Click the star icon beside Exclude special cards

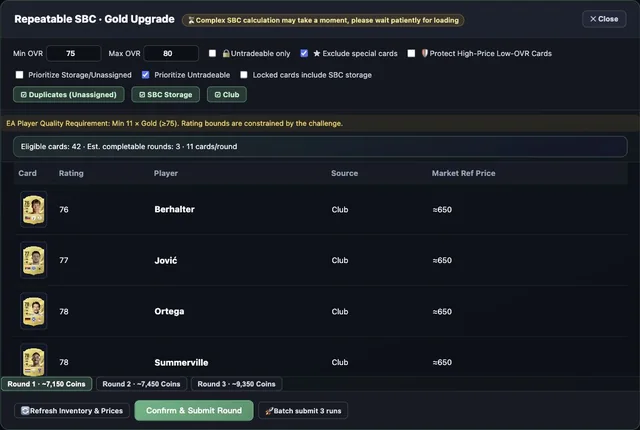click(317, 53)
